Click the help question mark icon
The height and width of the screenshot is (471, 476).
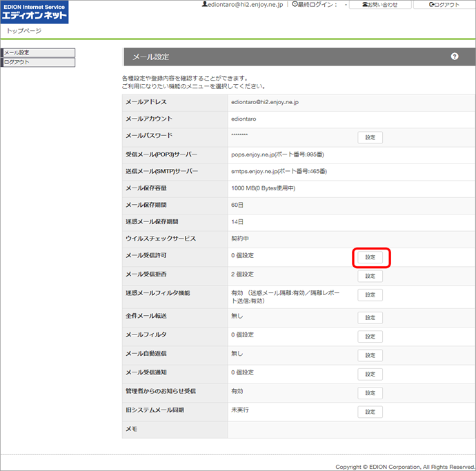pos(455,57)
